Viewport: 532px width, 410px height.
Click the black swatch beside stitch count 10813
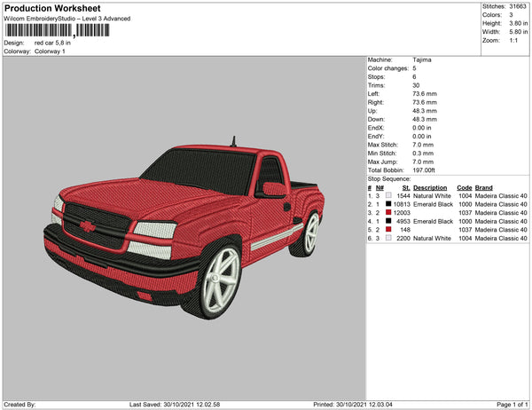click(388, 204)
